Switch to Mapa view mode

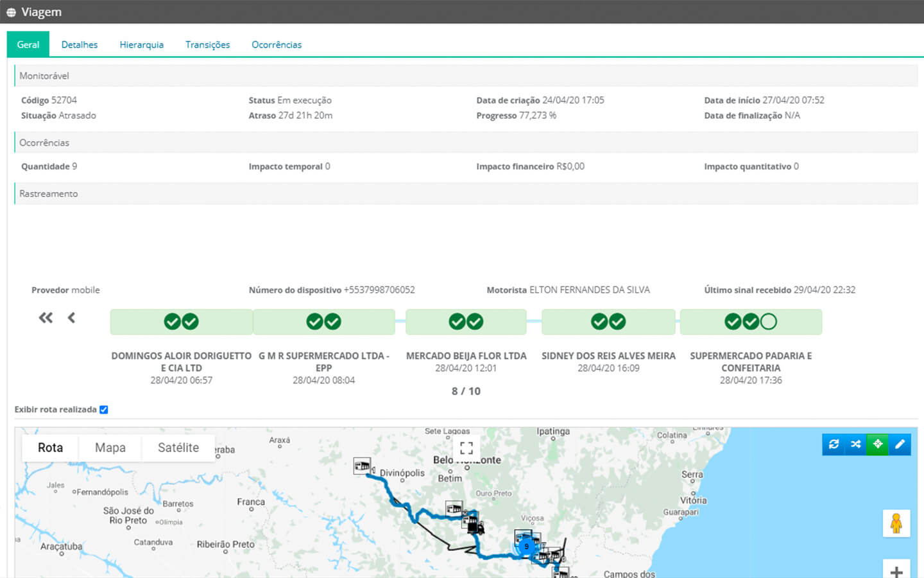pos(110,448)
